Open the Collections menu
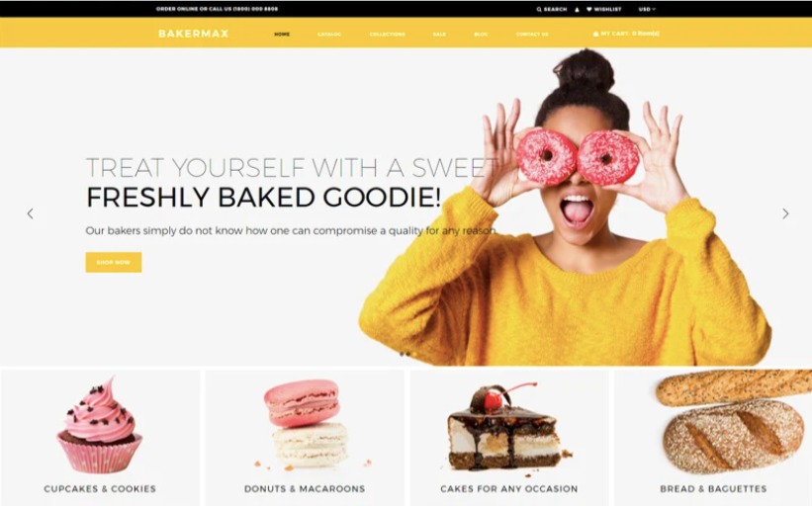This screenshot has height=506, width=812. pyautogui.click(x=388, y=35)
